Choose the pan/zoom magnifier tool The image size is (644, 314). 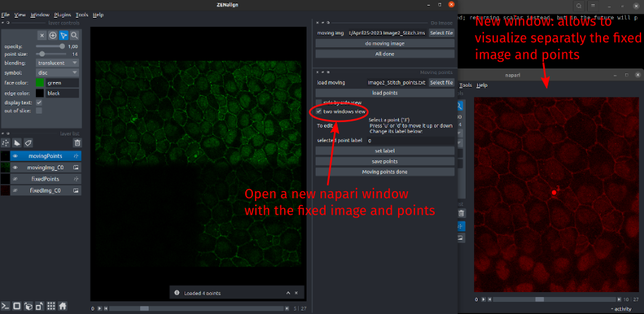[x=74, y=35]
